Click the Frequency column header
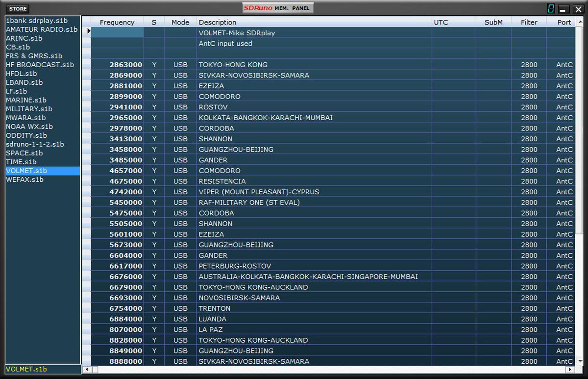 point(117,22)
